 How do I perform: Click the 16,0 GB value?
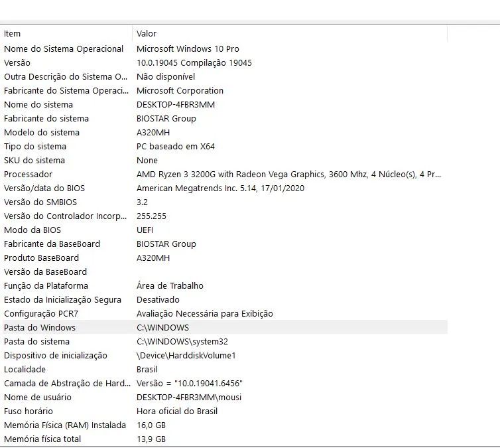(151, 425)
